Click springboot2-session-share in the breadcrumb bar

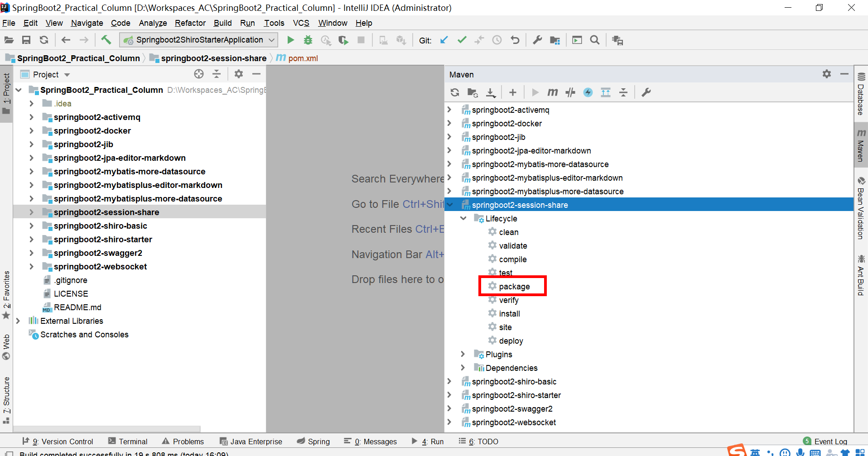pyautogui.click(x=208, y=58)
